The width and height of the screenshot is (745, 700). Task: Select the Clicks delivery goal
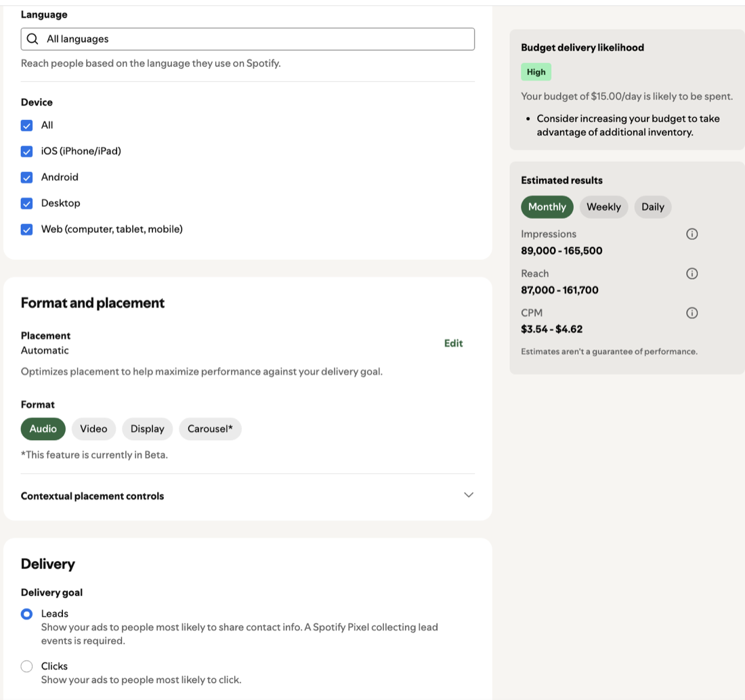click(26, 666)
